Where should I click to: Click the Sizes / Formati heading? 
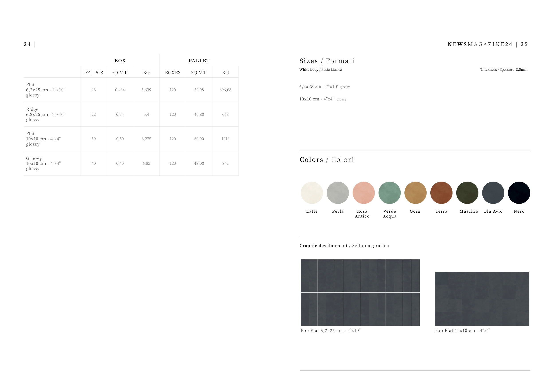click(327, 61)
